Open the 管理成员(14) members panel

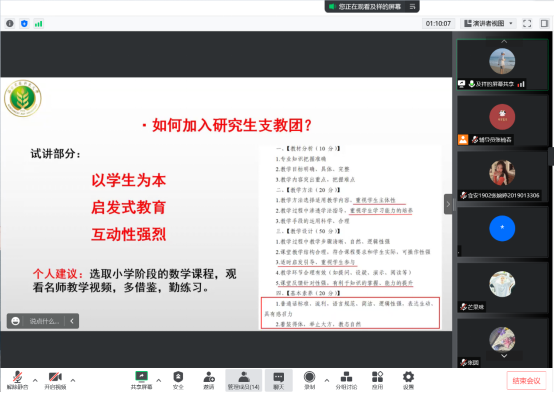coord(243,381)
